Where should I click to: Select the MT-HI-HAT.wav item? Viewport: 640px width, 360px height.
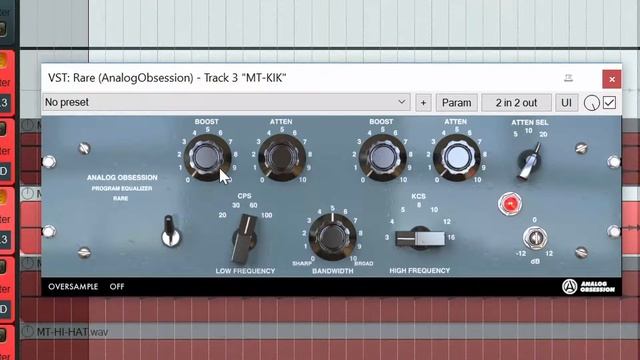73,332
